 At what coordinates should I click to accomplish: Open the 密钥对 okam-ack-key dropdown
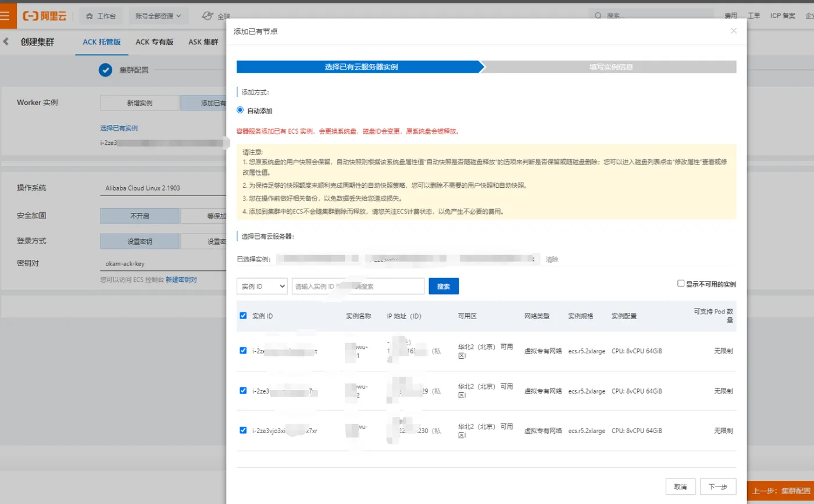pyautogui.click(x=163, y=263)
